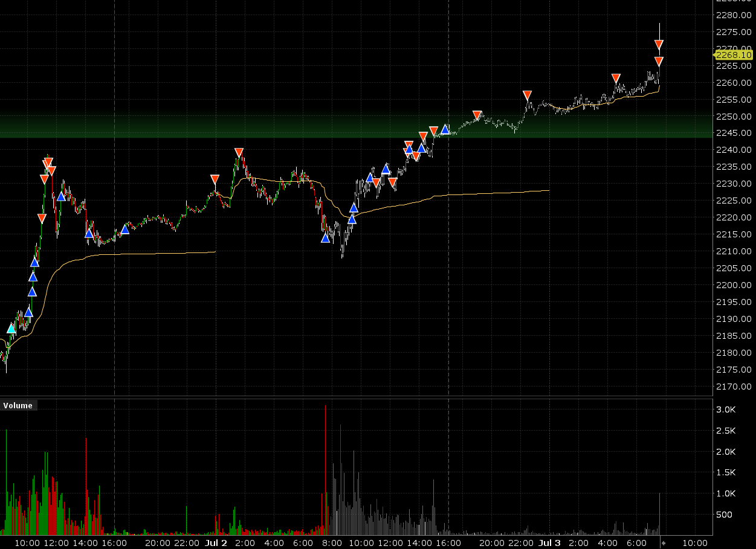Click the 2.0K volume axis label
This screenshot has width=756, height=549.
point(726,452)
